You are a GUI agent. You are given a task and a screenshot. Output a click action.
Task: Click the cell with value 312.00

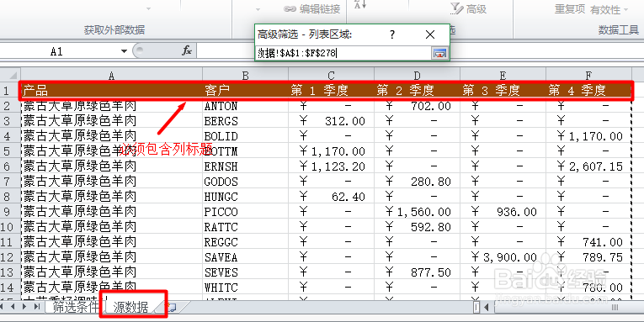point(331,121)
